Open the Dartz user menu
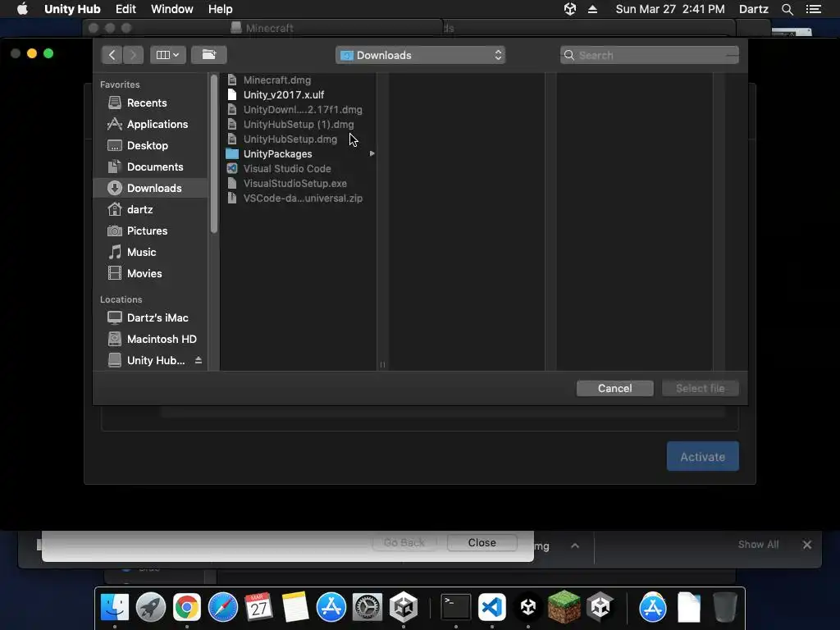 [753, 9]
